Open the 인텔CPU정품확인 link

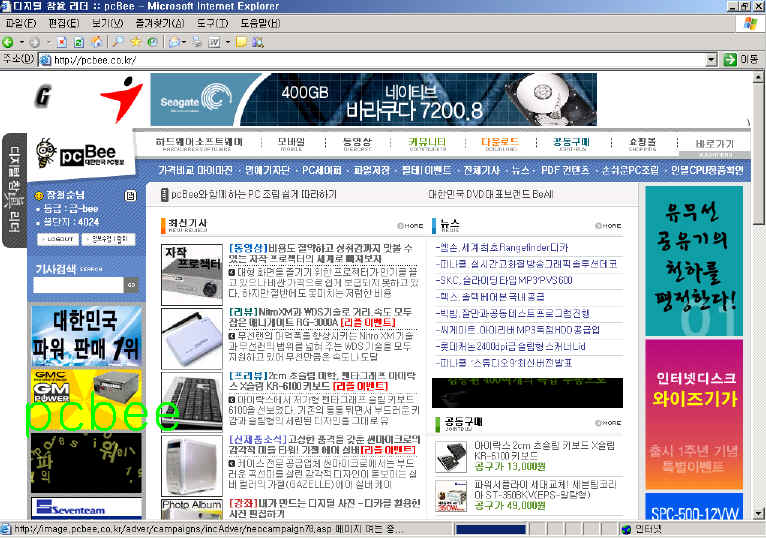707,170
